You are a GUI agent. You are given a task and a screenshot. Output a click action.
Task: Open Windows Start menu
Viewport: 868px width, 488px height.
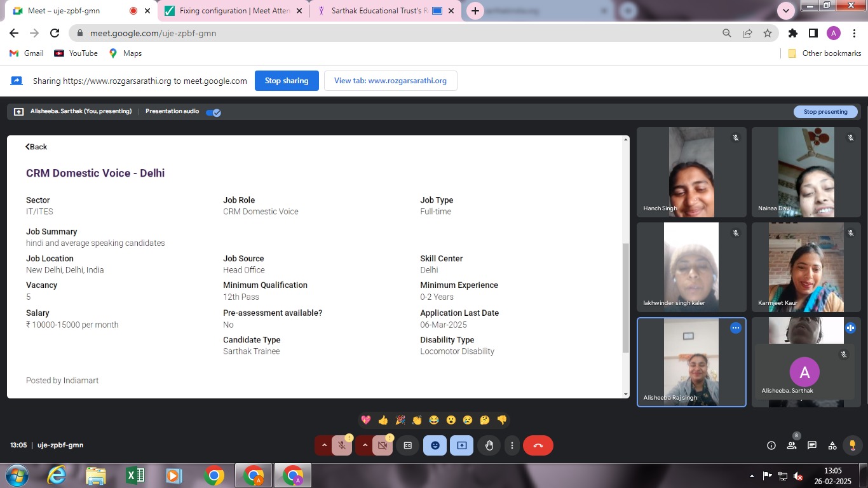pos(17,475)
